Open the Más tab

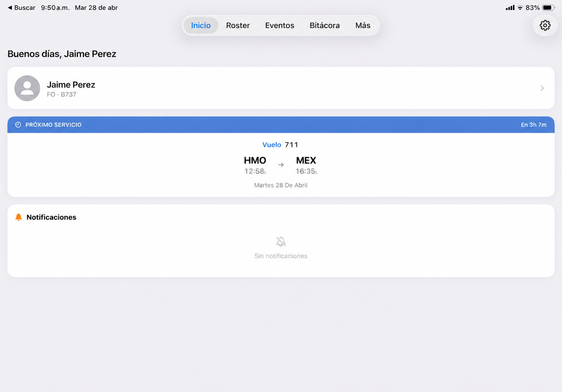[x=363, y=25]
